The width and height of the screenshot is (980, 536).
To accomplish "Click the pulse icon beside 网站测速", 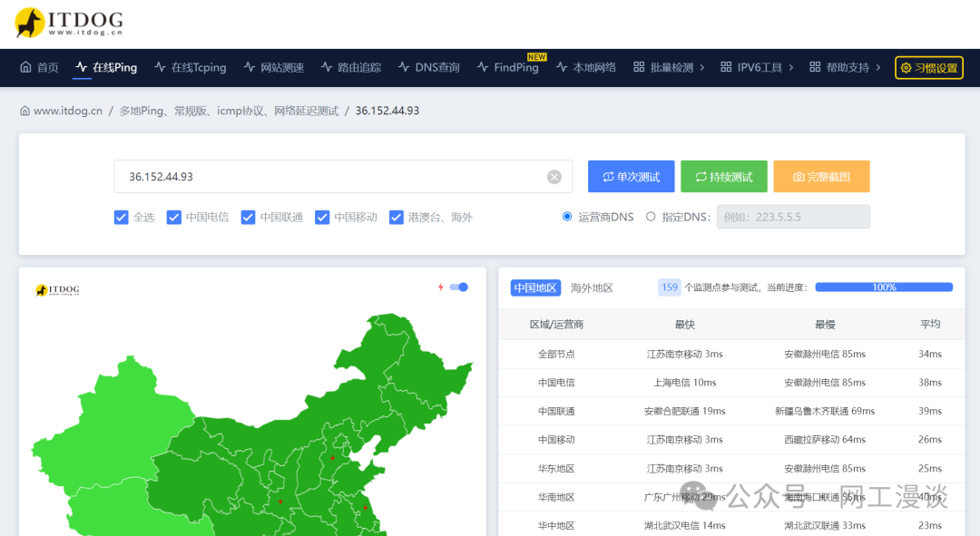I will [250, 67].
